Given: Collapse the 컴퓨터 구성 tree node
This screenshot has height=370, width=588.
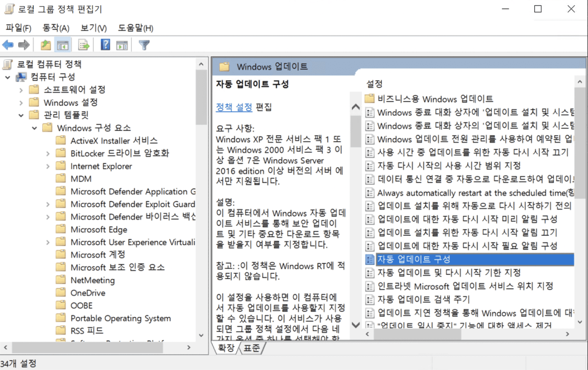Looking at the screenshot, I should pos(7,78).
